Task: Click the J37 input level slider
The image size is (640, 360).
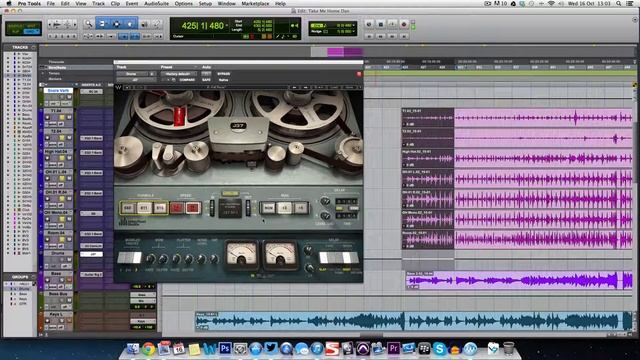Action: coord(212,208)
